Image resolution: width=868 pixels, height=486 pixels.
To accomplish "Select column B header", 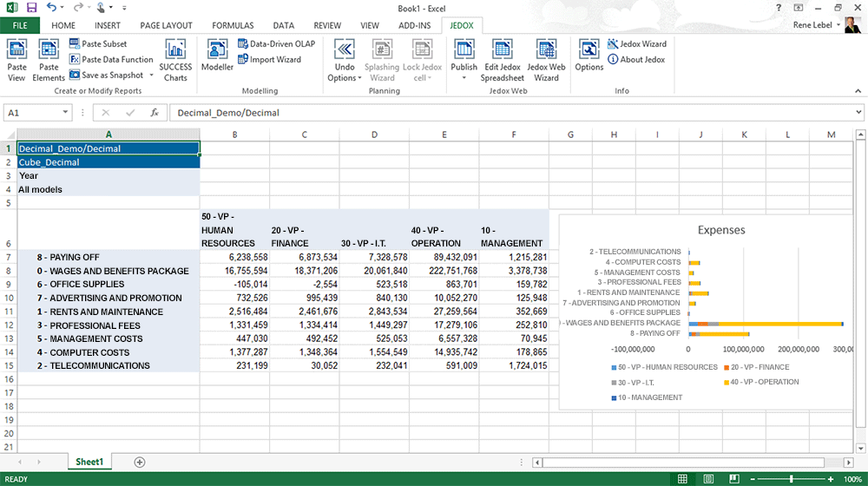I will click(234, 135).
